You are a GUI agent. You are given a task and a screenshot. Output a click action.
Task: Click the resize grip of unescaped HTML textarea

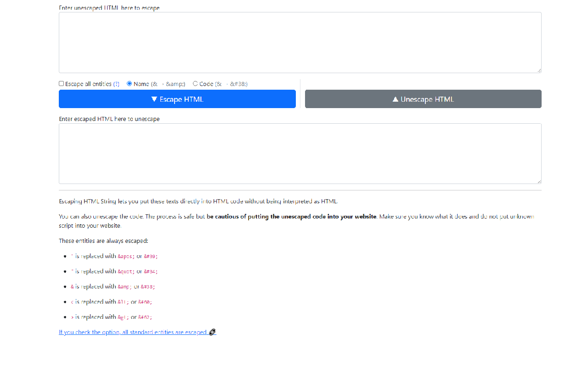point(539,70)
